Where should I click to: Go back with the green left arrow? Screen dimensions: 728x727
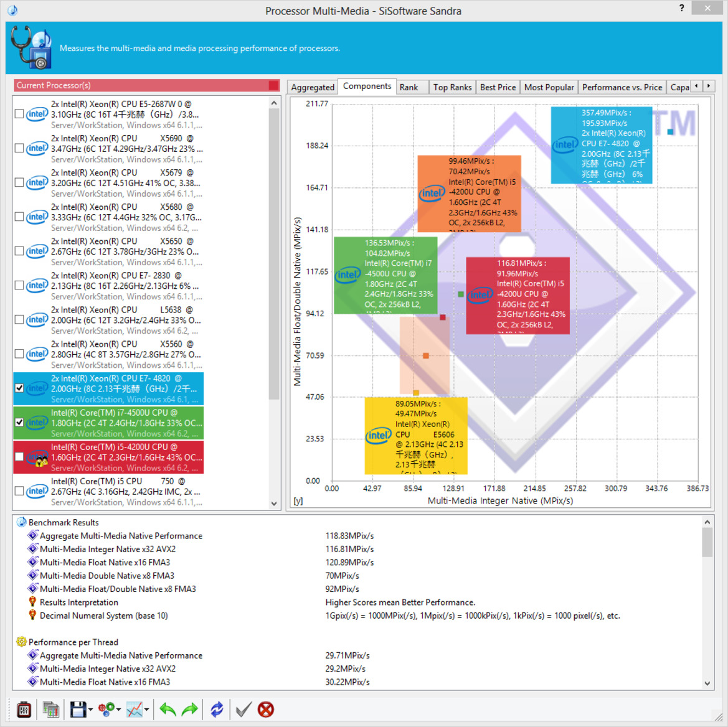168,710
